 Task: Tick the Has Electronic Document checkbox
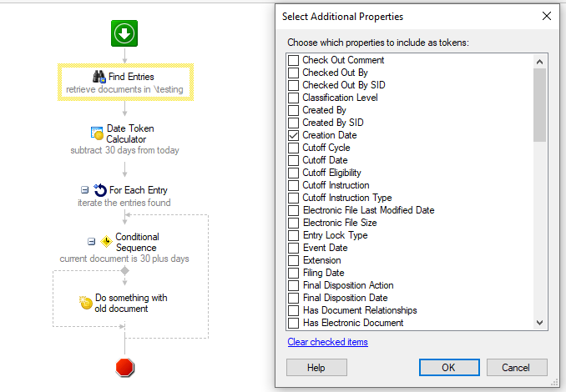click(x=294, y=323)
